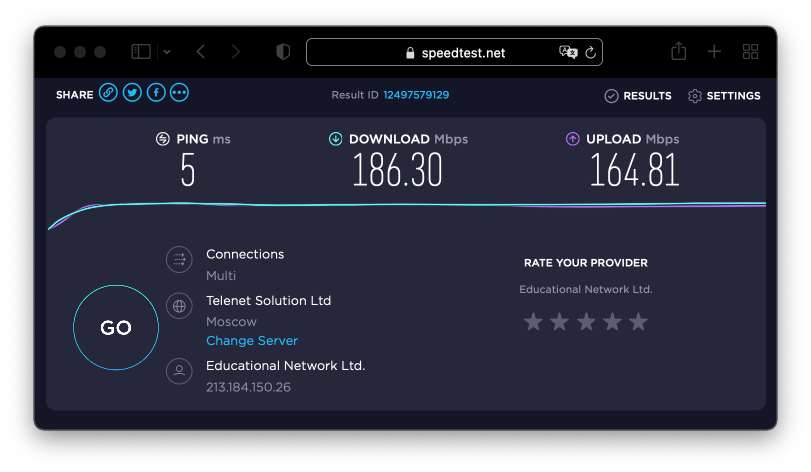
Task: Click Educational Network Ltd. beside the user icon
Action: click(286, 366)
